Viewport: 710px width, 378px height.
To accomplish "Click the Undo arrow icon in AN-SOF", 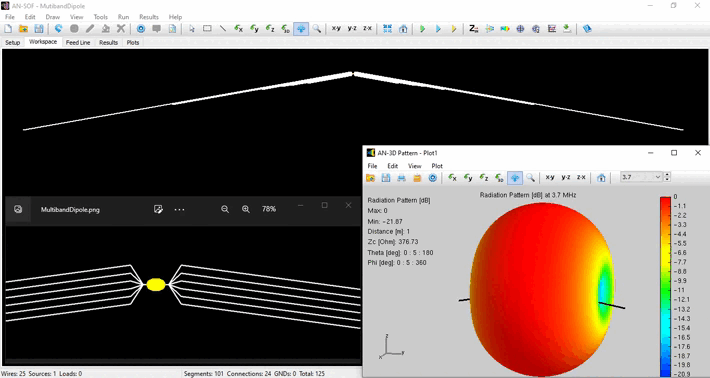I will coord(58,29).
